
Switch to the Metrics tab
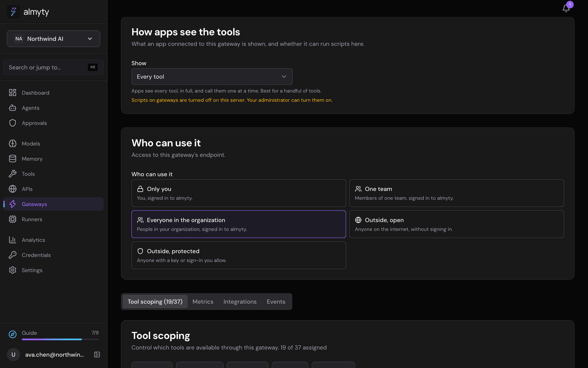[x=203, y=302]
